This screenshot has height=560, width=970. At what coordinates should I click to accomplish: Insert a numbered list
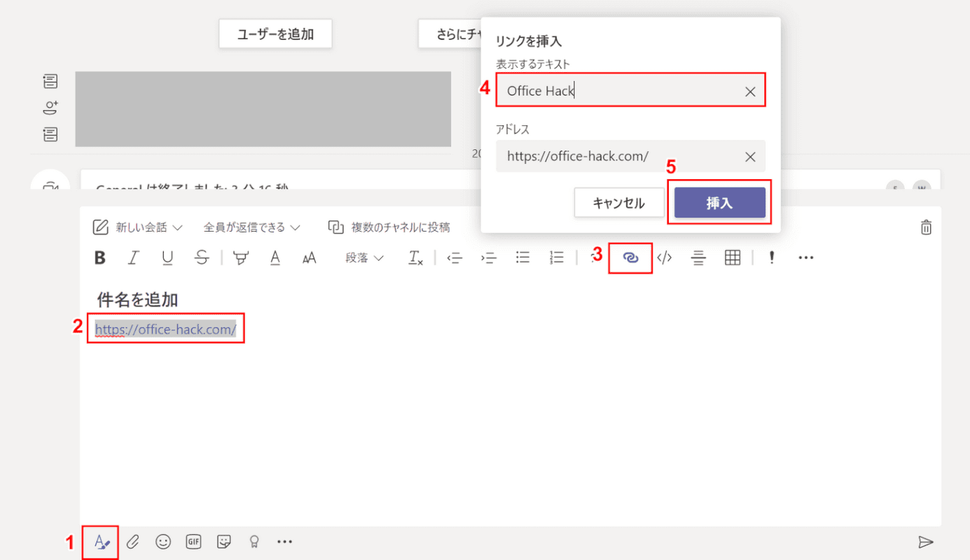[557, 258]
